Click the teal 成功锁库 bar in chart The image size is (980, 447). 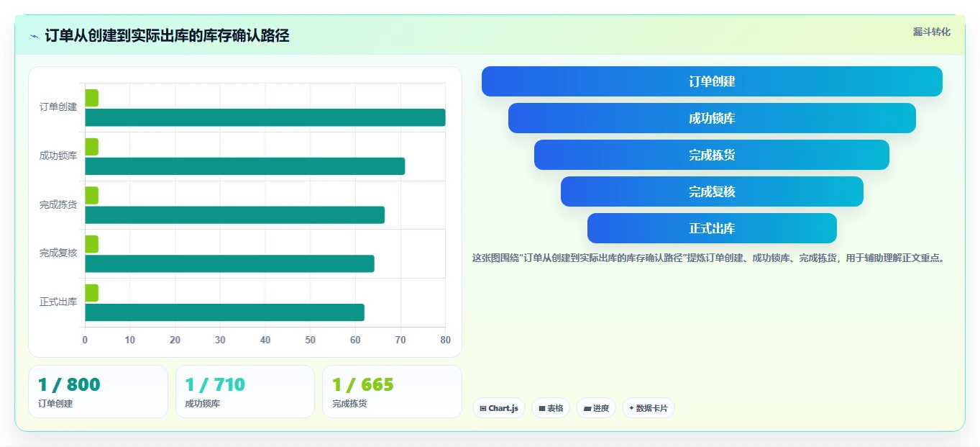[245, 166]
